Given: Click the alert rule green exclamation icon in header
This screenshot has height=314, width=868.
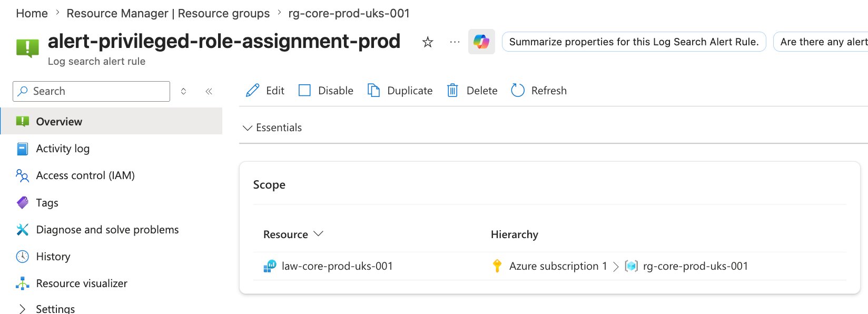Looking at the screenshot, I should [27, 48].
